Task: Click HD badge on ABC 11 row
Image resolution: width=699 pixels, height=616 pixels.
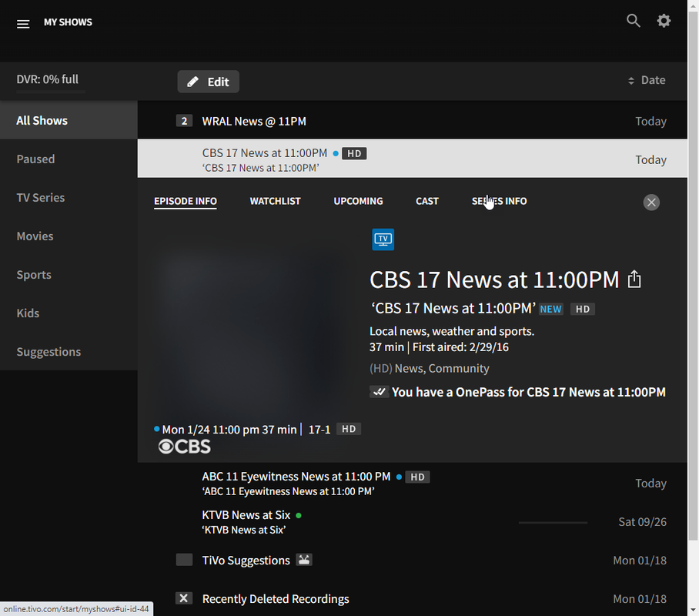Action: pos(417,477)
